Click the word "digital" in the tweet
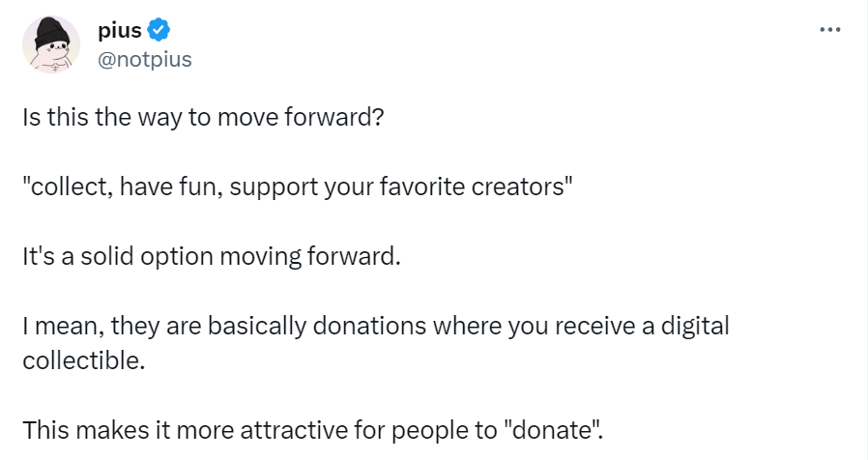The width and height of the screenshot is (868, 460). pos(693,327)
